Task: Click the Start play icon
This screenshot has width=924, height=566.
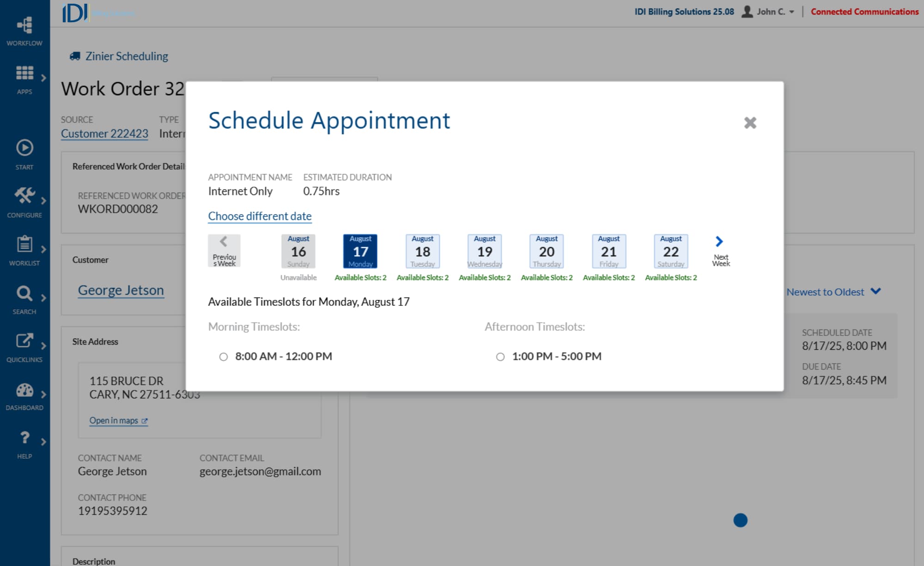Action: click(24, 148)
